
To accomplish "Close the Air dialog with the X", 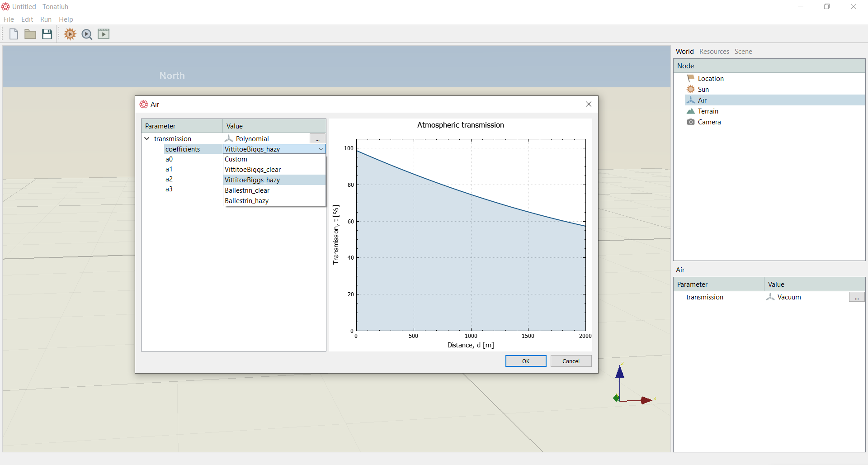I will [589, 104].
